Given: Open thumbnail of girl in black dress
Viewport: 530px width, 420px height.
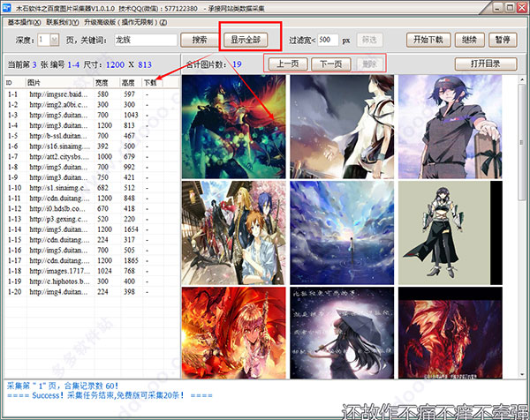Looking at the screenshot, I should coord(450,233).
